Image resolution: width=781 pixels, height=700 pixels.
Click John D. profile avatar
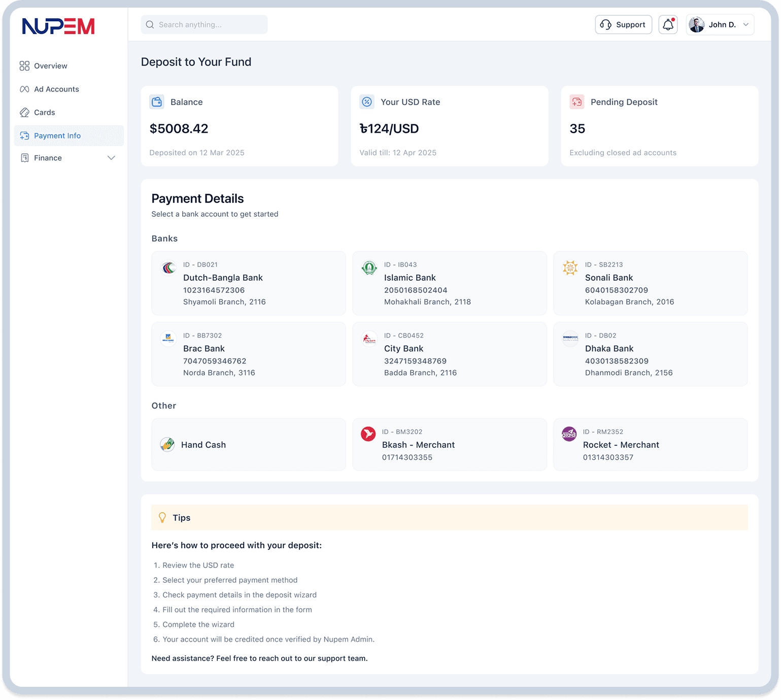(697, 24)
